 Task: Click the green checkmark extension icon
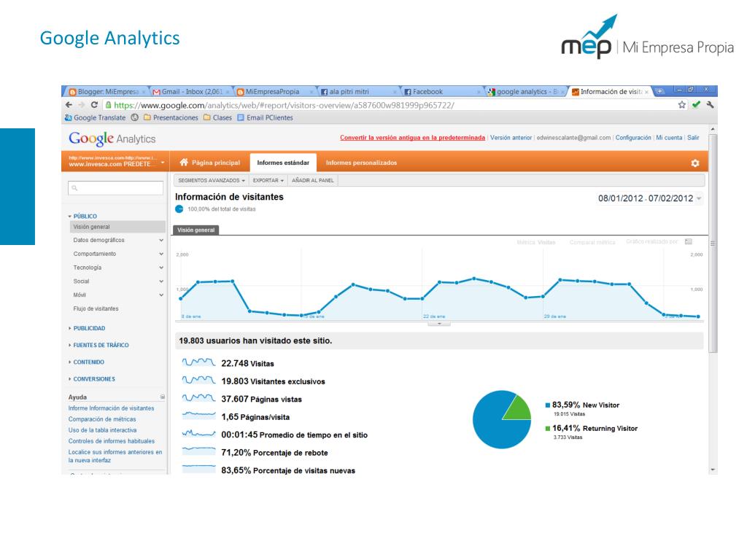(696, 105)
